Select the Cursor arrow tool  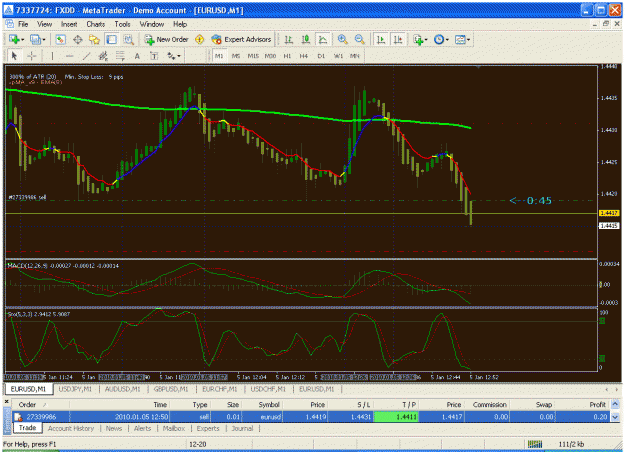[14, 56]
